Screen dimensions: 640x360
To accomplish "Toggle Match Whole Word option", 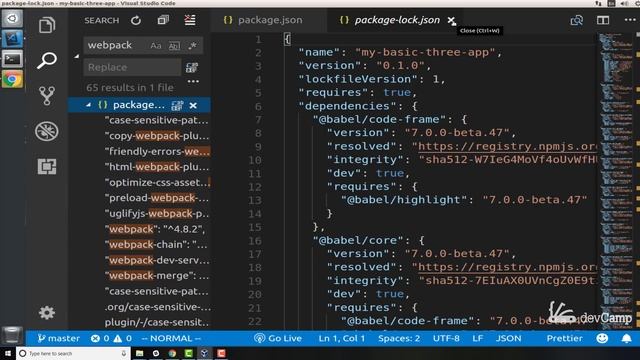I will pyautogui.click(x=174, y=46).
